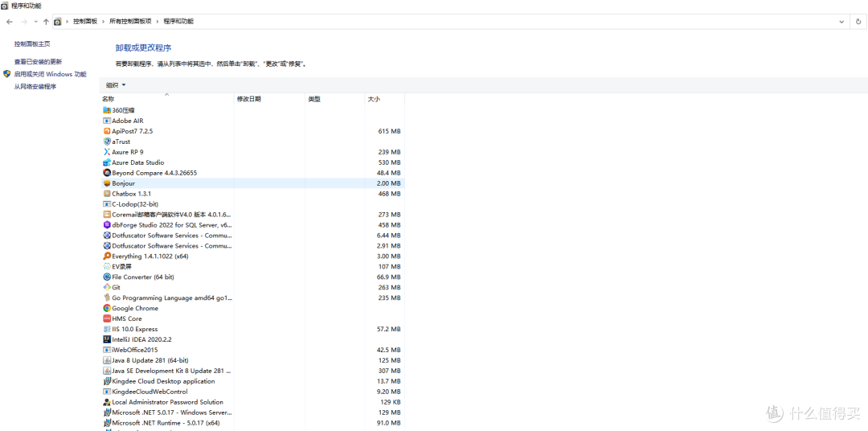The height and width of the screenshot is (431, 868).
Task: Open recent locations dropdown arrow
Action: coord(36,22)
